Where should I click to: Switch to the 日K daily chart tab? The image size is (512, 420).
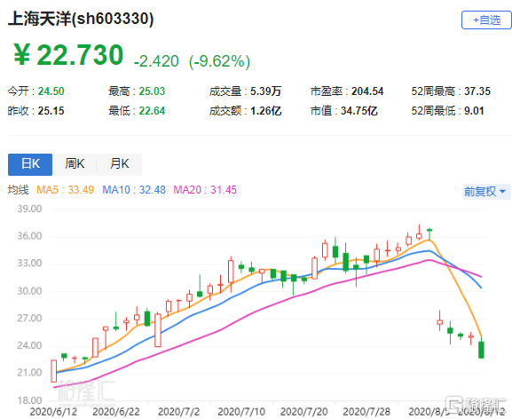pyautogui.click(x=30, y=164)
